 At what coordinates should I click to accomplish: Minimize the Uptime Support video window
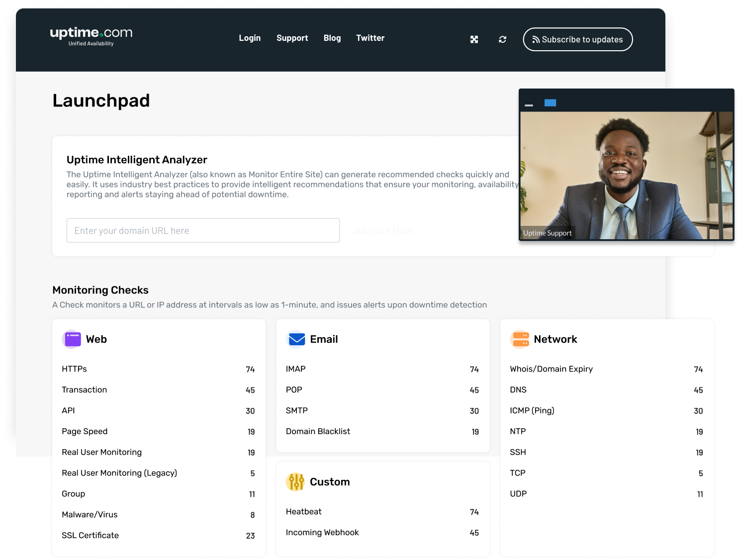[529, 105]
